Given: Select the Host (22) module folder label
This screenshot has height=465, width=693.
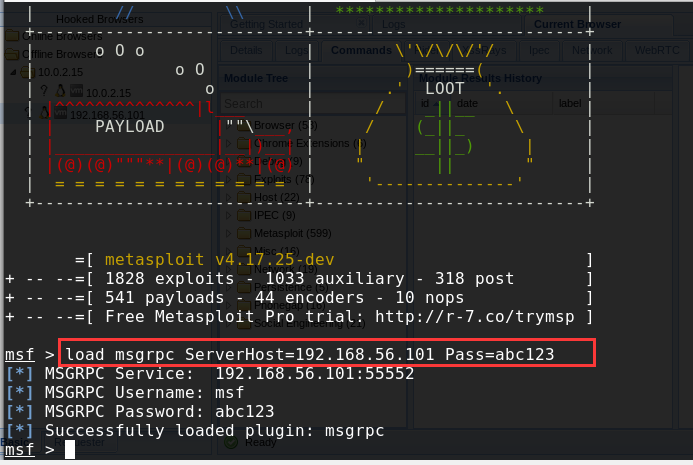Looking at the screenshot, I should tap(277, 197).
